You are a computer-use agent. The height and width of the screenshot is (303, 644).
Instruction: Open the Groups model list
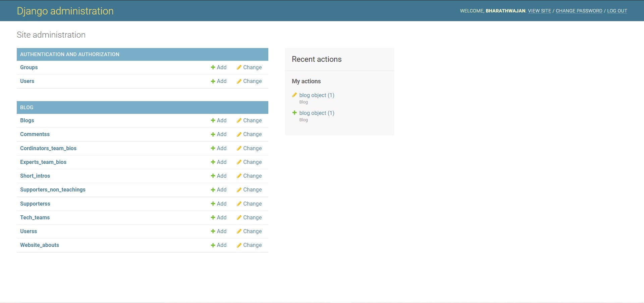click(29, 67)
